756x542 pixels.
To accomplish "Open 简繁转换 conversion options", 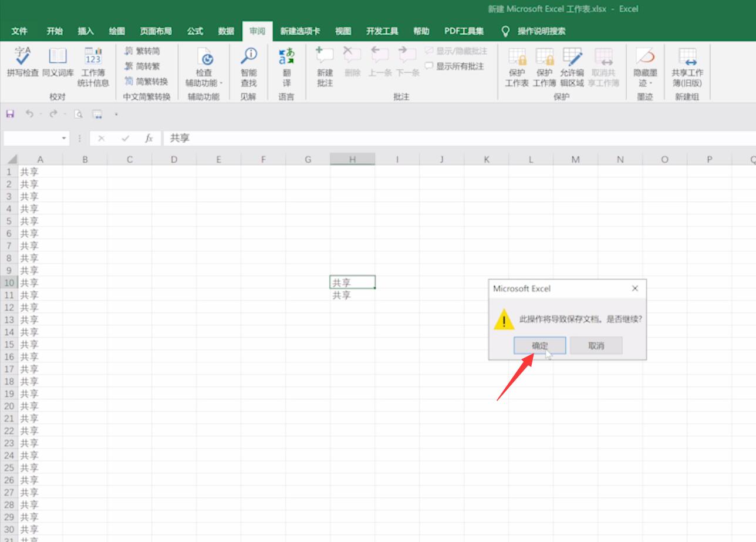I will [x=146, y=82].
